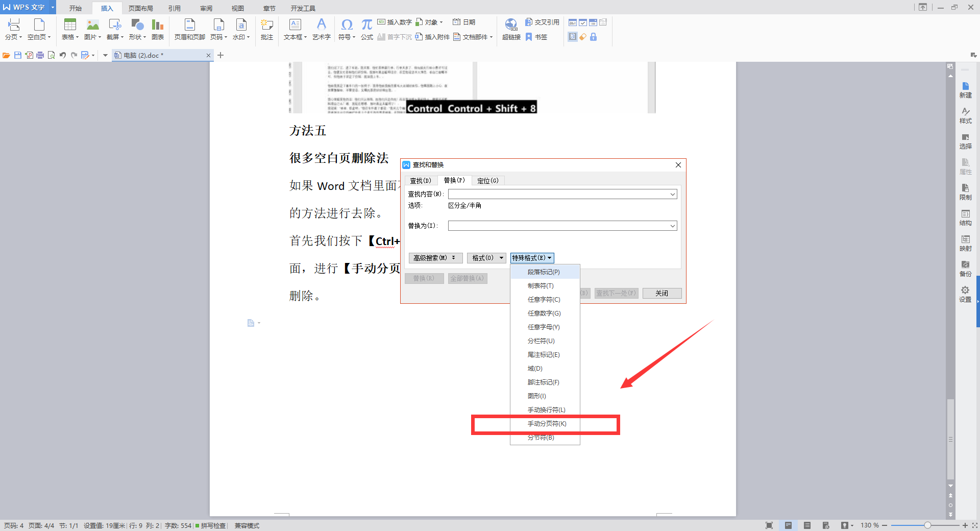Click the Save icon in quick toolbar
Viewport: 980px width, 531px height.
pyautogui.click(x=18, y=55)
